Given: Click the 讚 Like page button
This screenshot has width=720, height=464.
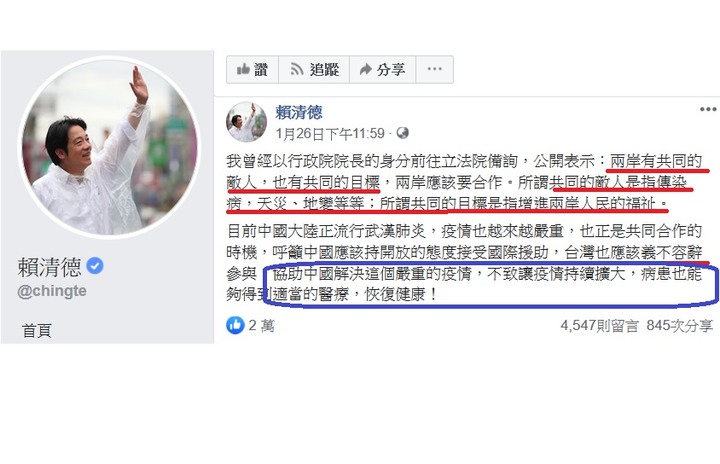Looking at the screenshot, I should 252,69.
